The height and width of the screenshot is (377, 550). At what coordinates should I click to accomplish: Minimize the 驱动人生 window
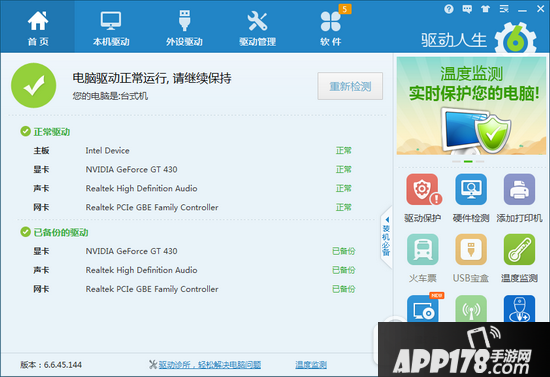pyautogui.click(x=522, y=9)
